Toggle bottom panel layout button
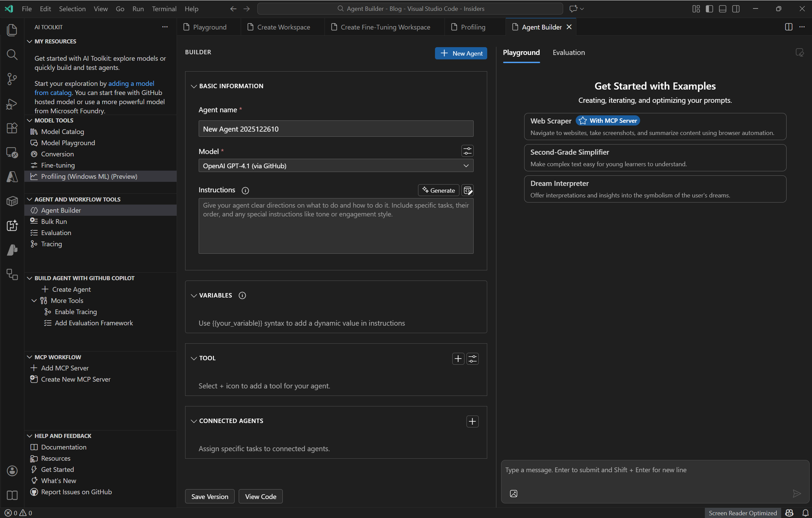812x518 pixels. tap(722, 9)
